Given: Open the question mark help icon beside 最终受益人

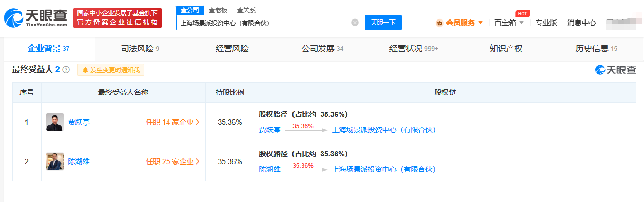Looking at the screenshot, I should tap(66, 70).
